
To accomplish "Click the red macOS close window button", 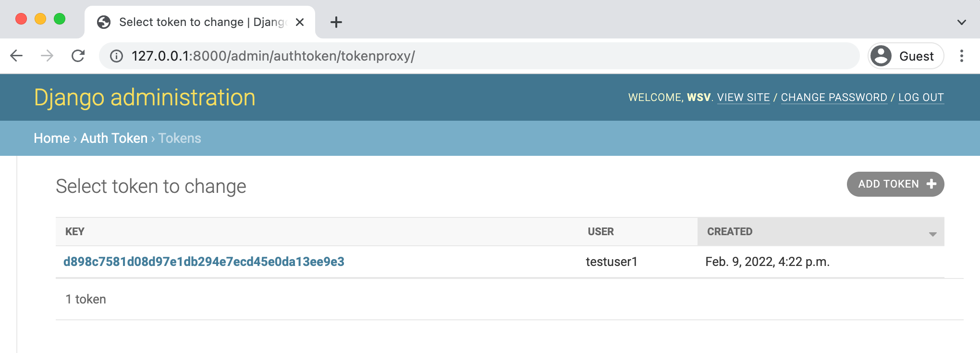I will click(x=21, y=19).
